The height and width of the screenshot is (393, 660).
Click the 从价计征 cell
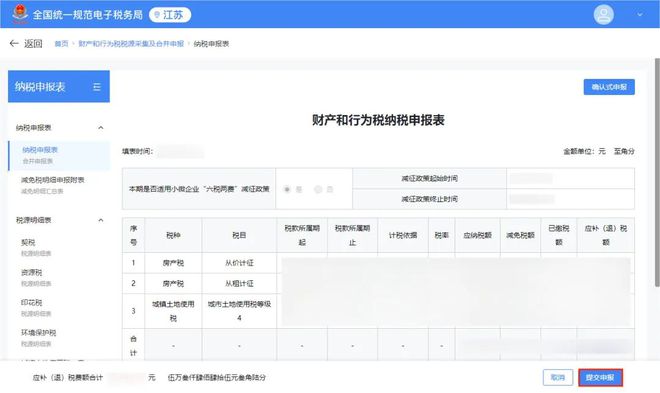[239, 263]
